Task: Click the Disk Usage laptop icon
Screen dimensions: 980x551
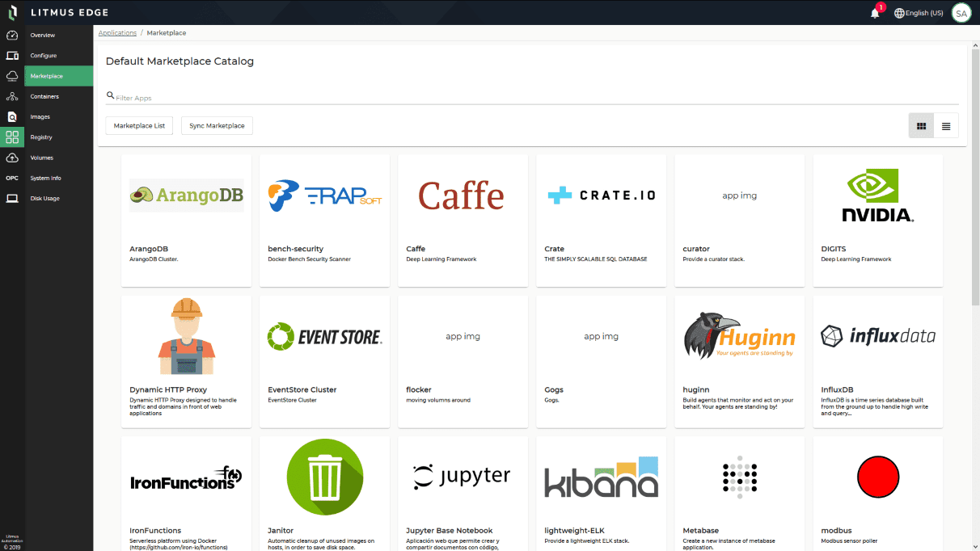Action: point(12,199)
